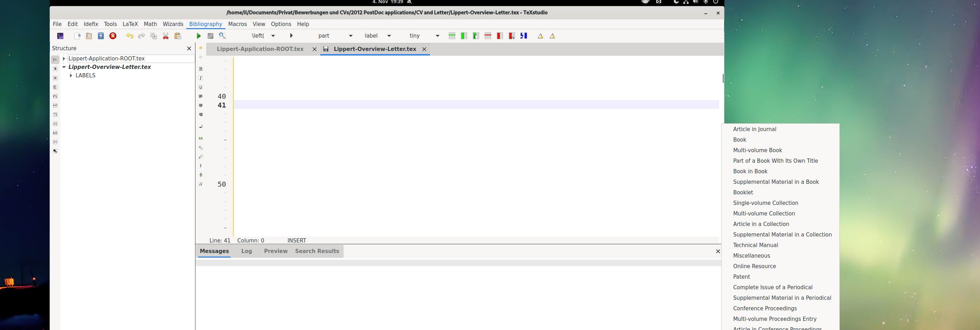
Task: Open the Log panel below the editor
Action: pos(246,251)
